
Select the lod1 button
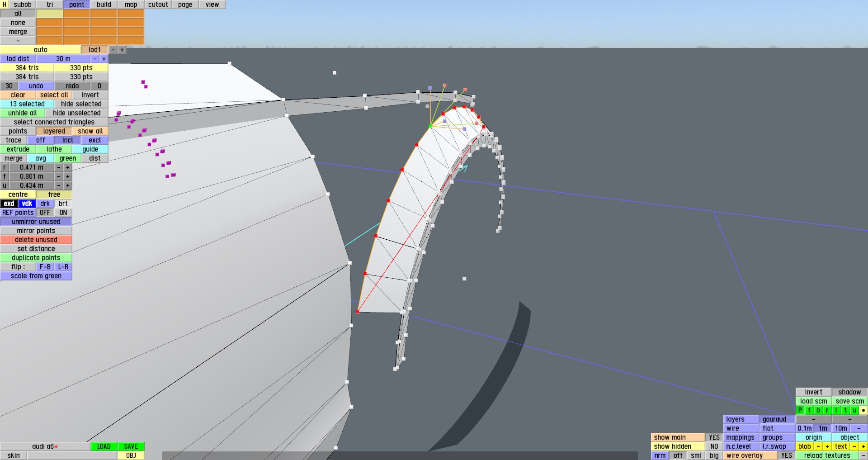point(95,50)
